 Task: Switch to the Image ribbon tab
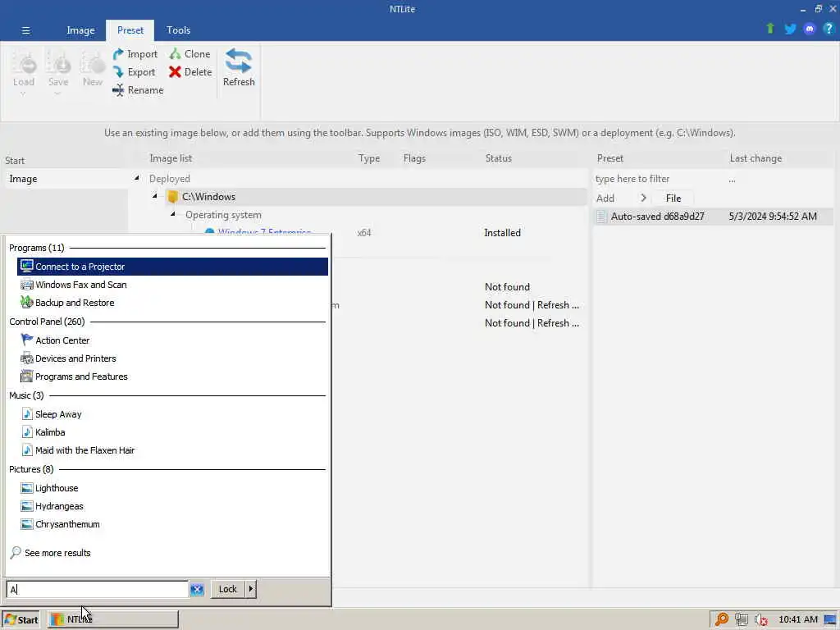point(80,30)
